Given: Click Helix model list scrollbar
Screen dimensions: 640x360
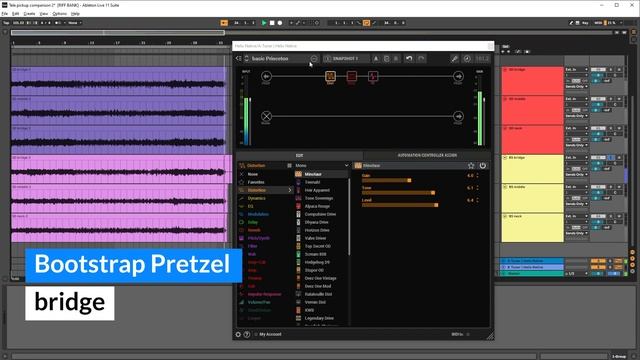Looking at the screenshot, I should [349, 216].
